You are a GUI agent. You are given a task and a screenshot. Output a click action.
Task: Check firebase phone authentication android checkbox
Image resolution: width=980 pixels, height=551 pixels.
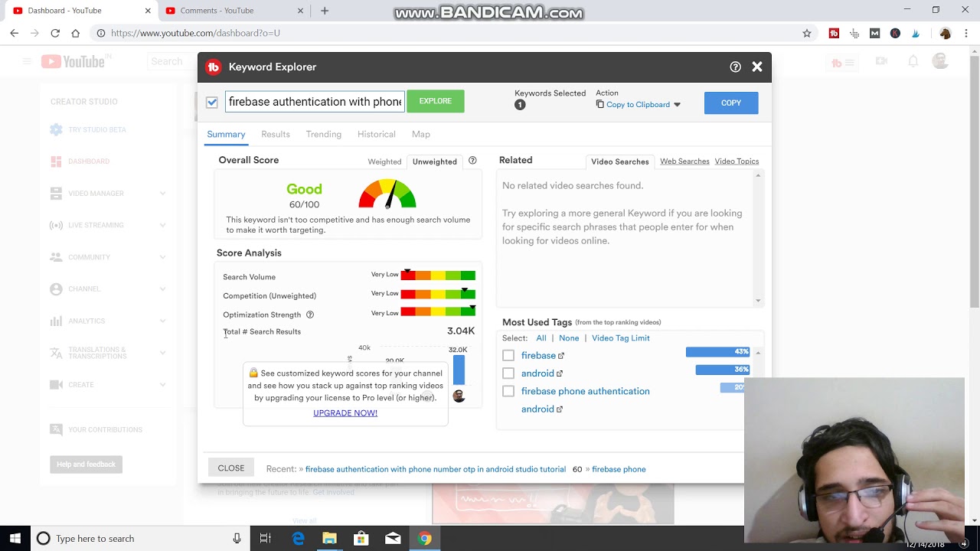point(508,391)
